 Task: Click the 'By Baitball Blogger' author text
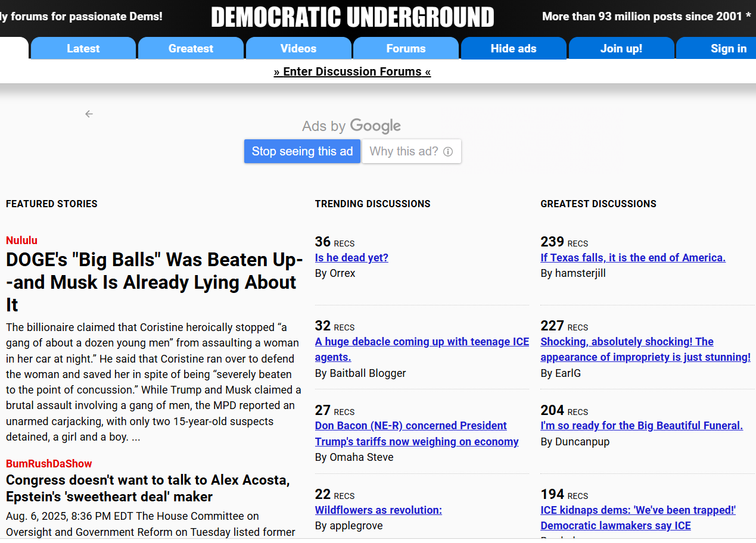point(360,373)
